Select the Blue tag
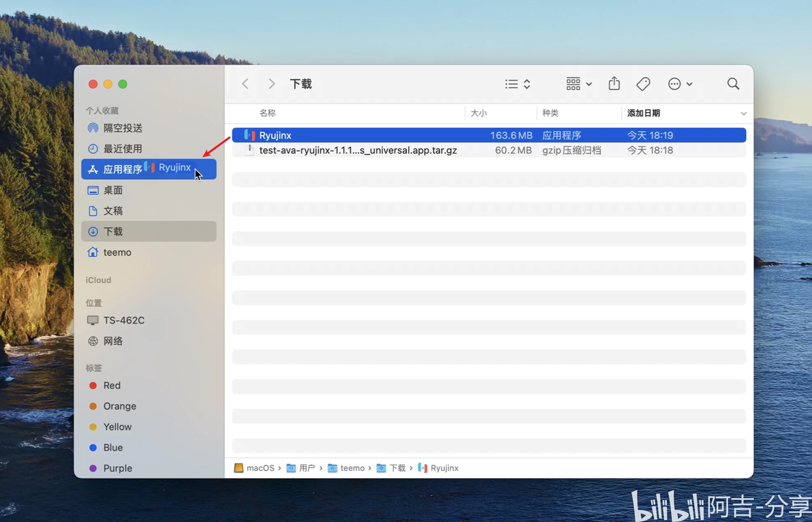 (149, 448)
